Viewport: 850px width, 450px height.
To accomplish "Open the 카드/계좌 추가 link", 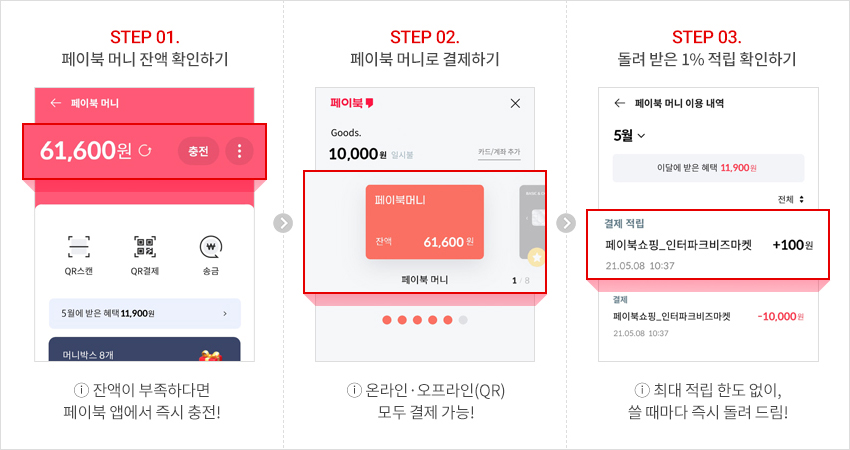I will pos(499,152).
